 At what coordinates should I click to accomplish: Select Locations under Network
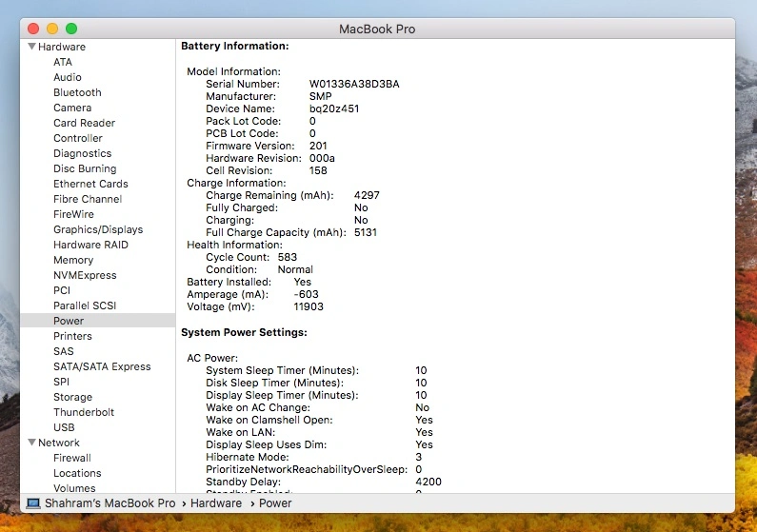coord(77,473)
